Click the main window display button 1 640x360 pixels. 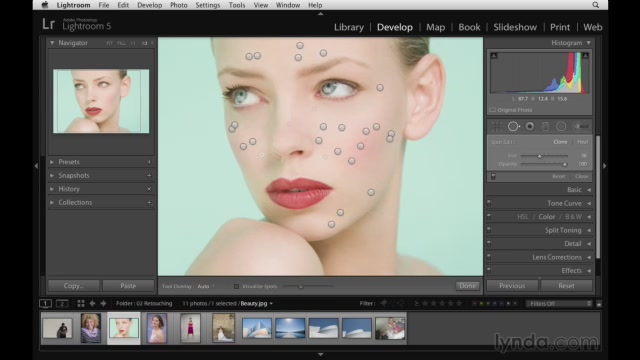pyautogui.click(x=46, y=303)
